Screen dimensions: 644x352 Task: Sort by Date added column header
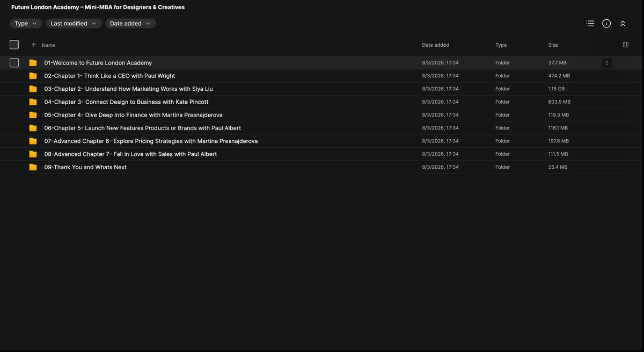pyautogui.click(x=435, y=45)
